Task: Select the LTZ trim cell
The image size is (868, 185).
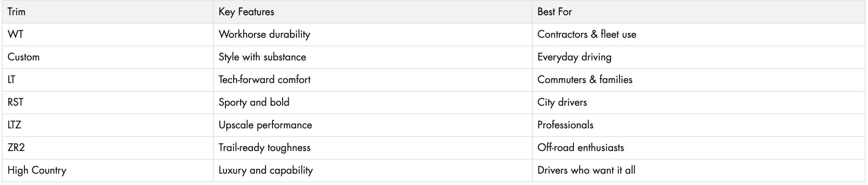Action: point(14,125)
